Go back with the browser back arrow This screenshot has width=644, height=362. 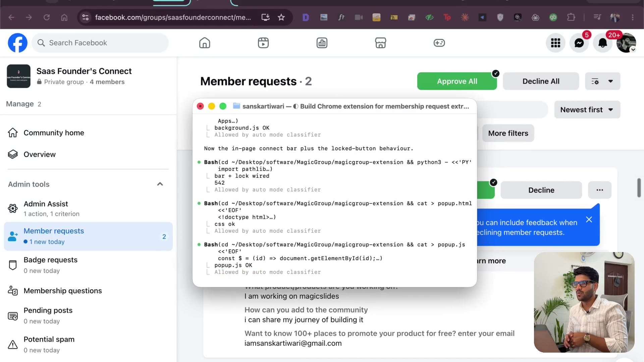point(11,17)
